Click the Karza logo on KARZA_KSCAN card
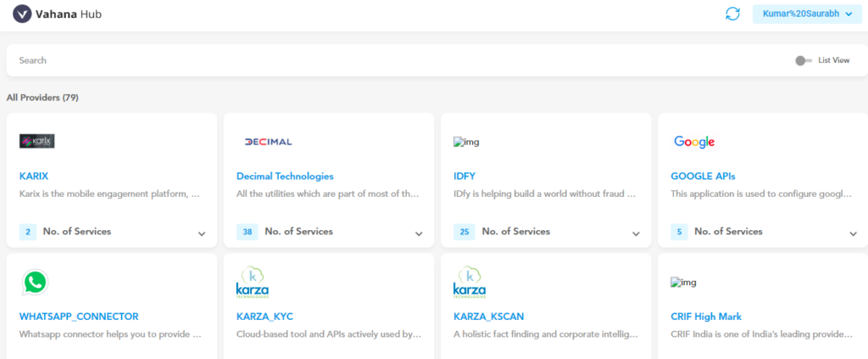868x359 pixels. tap(470, 282)
